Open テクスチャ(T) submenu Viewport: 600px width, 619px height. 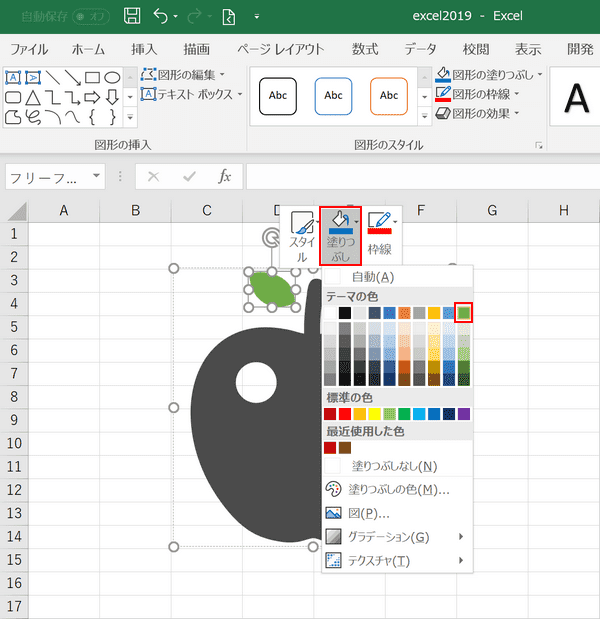(398, 561)
